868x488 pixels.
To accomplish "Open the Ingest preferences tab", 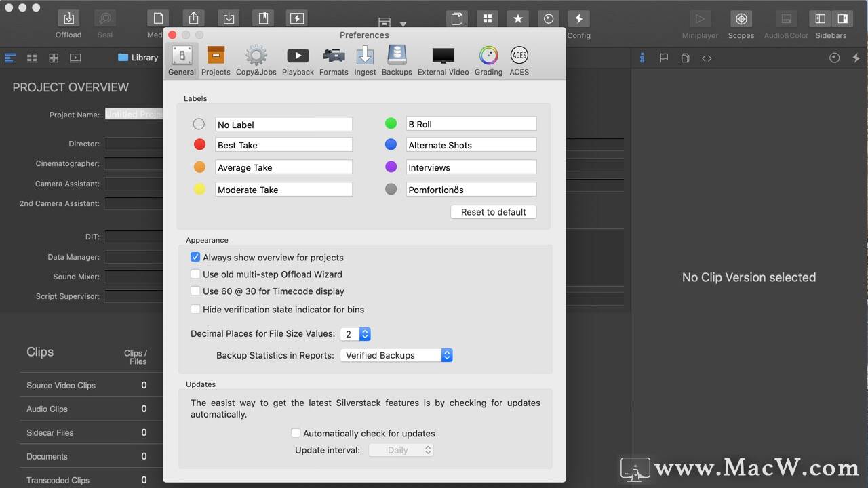I will (x=365, y=60).
